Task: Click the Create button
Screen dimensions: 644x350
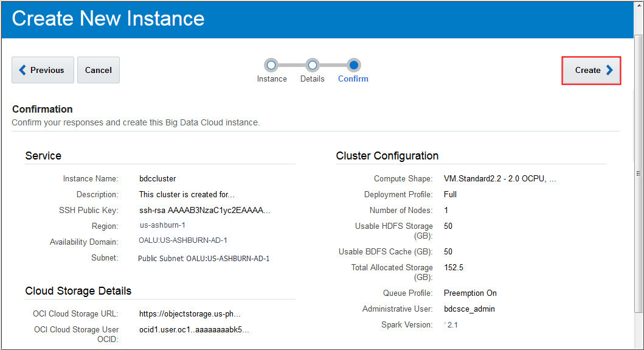Action: click(x=591, y=71)
